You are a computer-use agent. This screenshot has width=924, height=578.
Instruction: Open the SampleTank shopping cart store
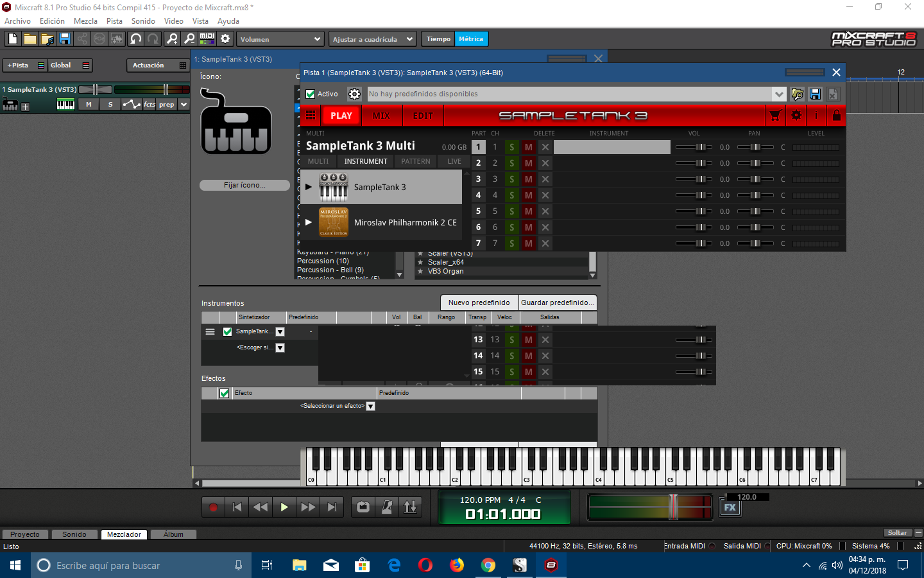pos(775,116)
